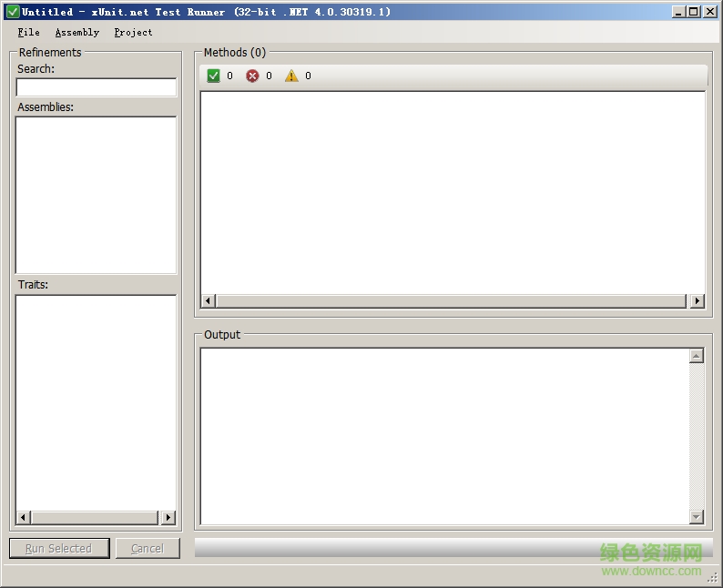723x588 pixels.
Task: Open the Assembly menu
Action: [x=77, y=32]
